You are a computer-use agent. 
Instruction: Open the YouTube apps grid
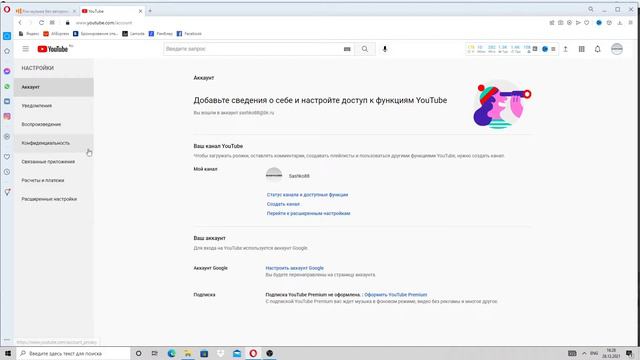coord(582,49)
